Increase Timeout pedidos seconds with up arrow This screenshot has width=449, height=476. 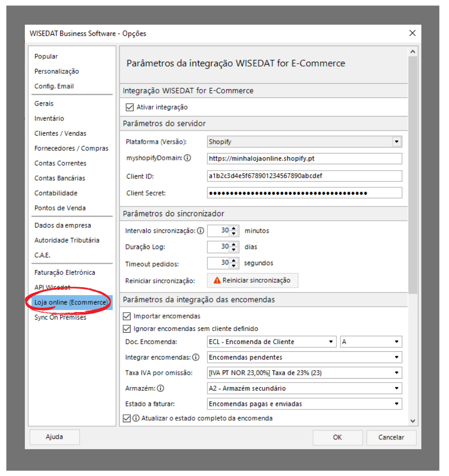click(x=233, y=260)
